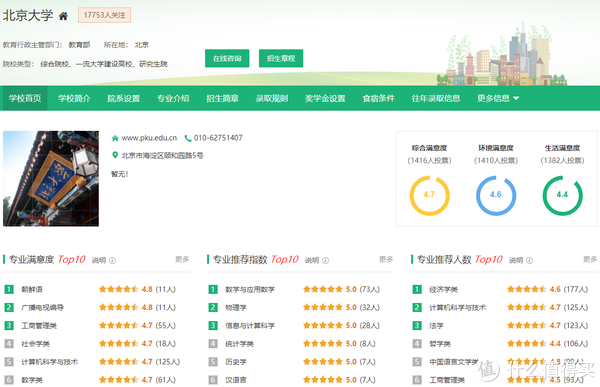Click the phone icon before 010-62751407
Screen dimensions: 600x387
point(188,138)
